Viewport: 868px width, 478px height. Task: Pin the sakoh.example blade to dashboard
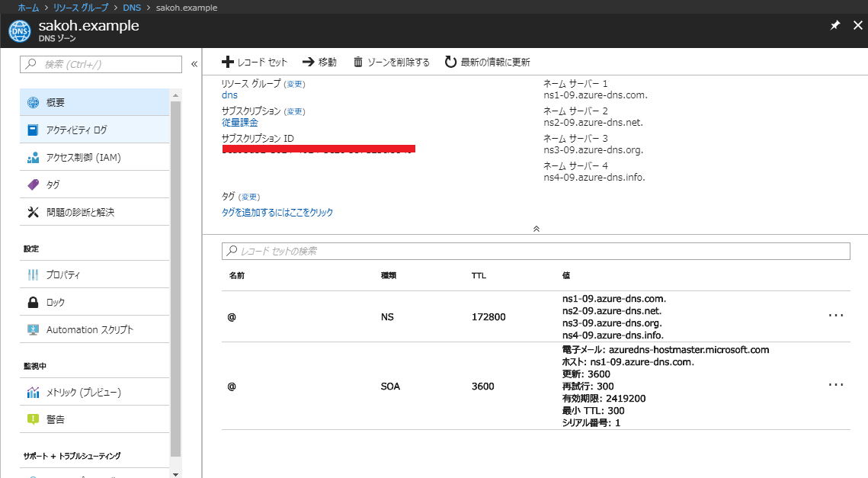834,25
